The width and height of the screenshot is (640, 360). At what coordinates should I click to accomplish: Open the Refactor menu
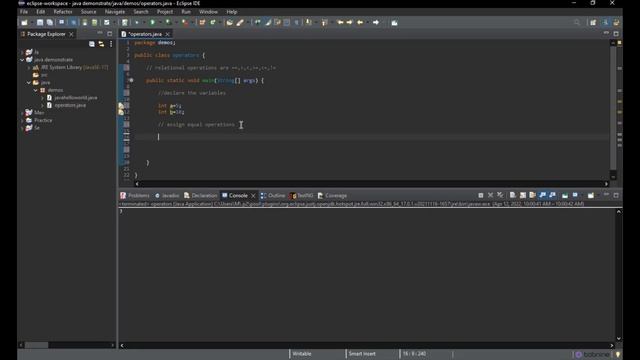tap(63, 12)
